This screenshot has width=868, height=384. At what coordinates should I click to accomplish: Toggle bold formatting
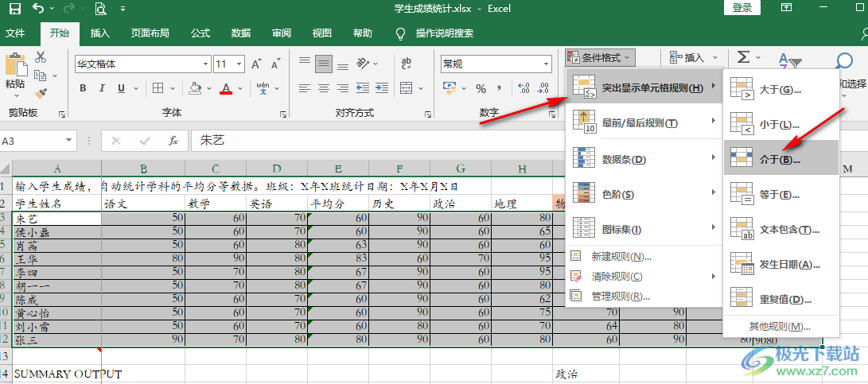click(x=81, y=88)
